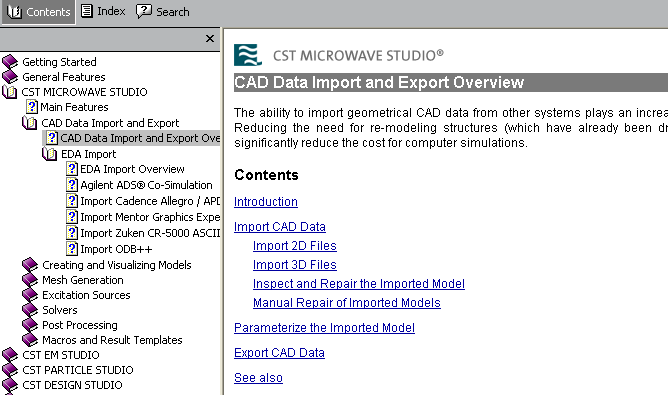Screen dimensions: 668x395
Task: Expand the Mesh Generation book icon
Action: (30, 280)
